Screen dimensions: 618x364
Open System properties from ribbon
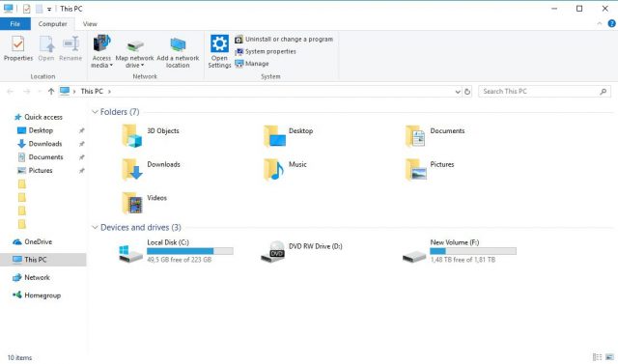[266, 51]
